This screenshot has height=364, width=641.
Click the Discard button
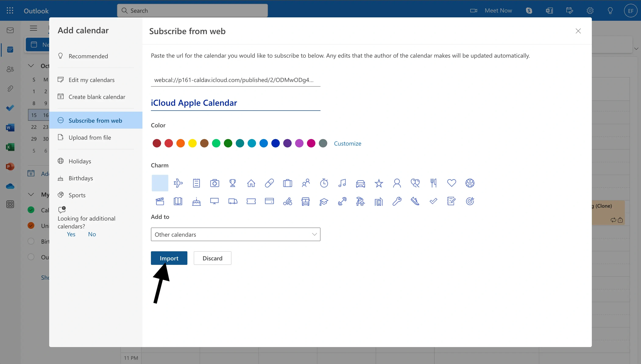[x=212, y=258]
